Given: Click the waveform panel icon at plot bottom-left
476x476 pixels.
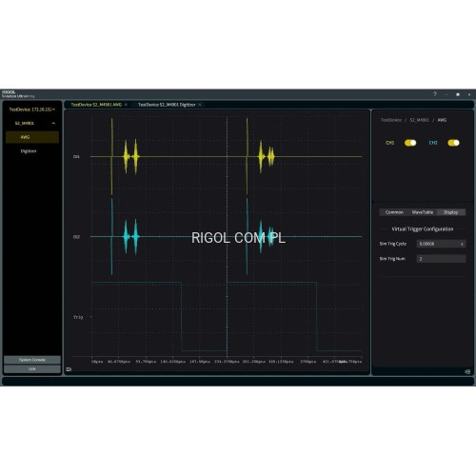Looking at the screenshot, I should pos(69,369).
